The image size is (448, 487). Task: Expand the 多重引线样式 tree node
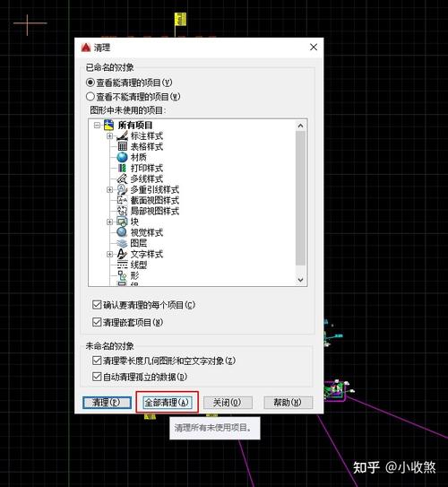click(x=109, y=189)
